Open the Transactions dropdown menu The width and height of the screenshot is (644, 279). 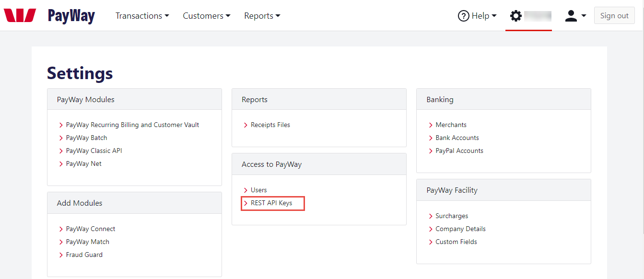coord(142,16)
